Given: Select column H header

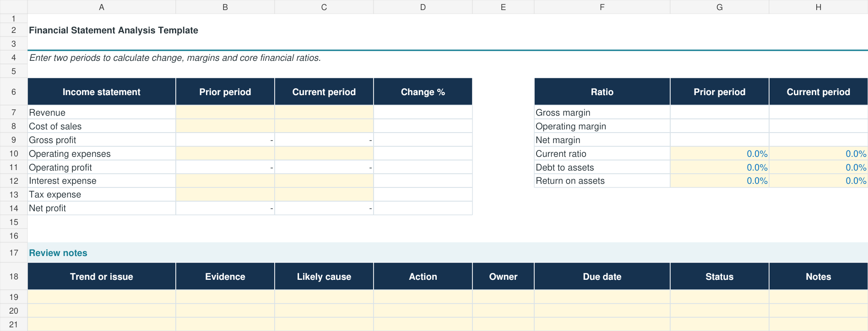Looking at the screenshot, I should [819, 7].
